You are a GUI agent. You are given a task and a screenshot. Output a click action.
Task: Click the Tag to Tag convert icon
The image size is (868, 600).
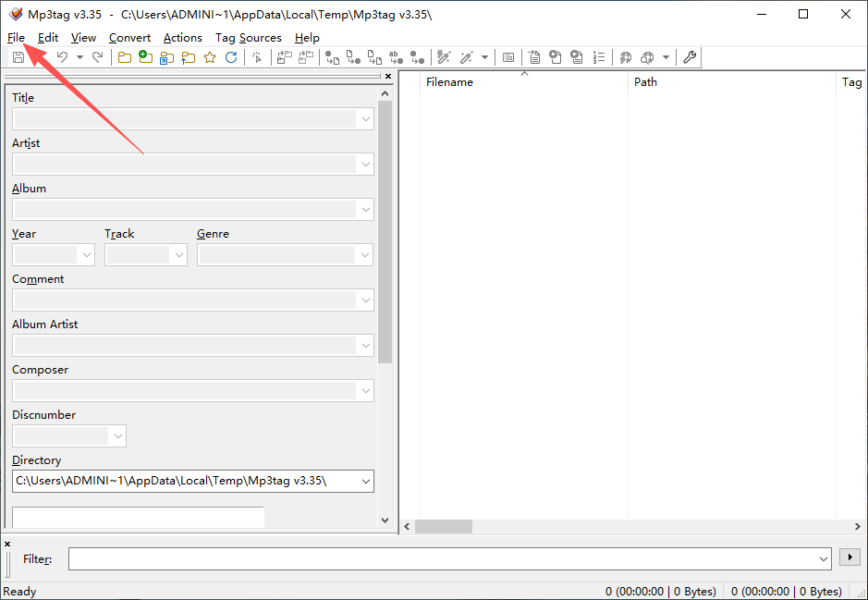coord(418,57)
